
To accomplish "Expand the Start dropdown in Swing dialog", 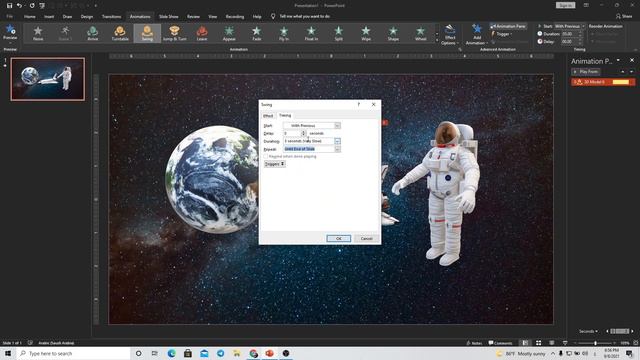I will click(x=338, y=126).
